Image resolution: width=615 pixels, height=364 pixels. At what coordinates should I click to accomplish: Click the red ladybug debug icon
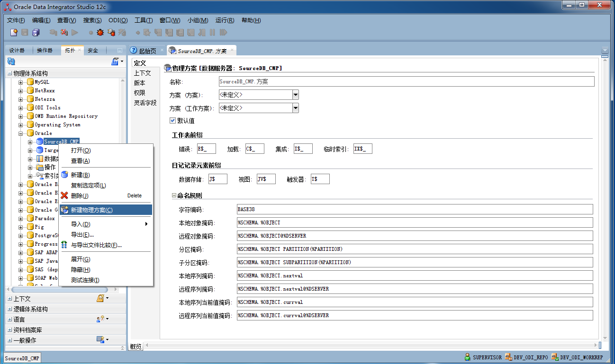100,32
